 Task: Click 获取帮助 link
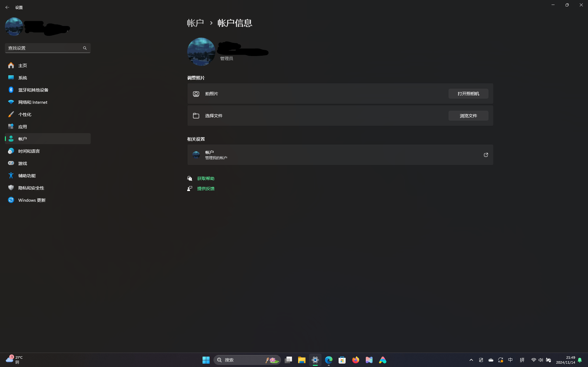(x=206, y=178)
